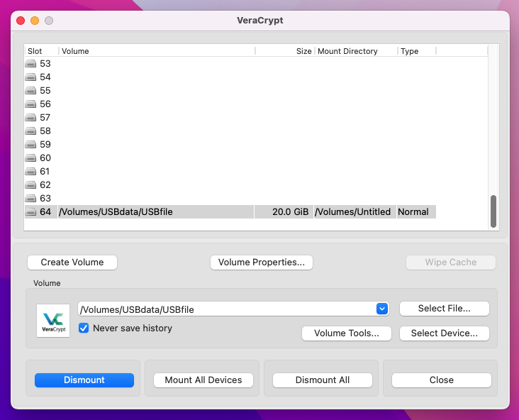Image resolution: width=519 pixels, height=420 pixels.
Task: Sort list by Size column header
Action: point(284,51)
